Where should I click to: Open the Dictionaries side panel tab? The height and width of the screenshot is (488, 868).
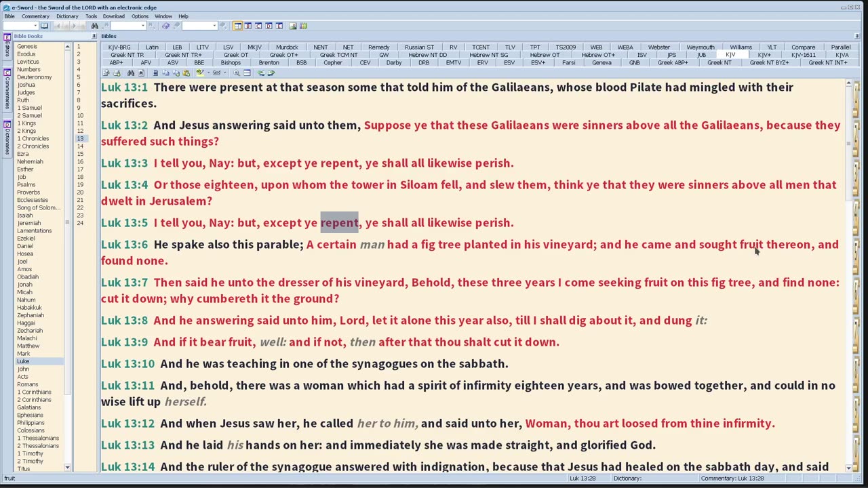7,137
